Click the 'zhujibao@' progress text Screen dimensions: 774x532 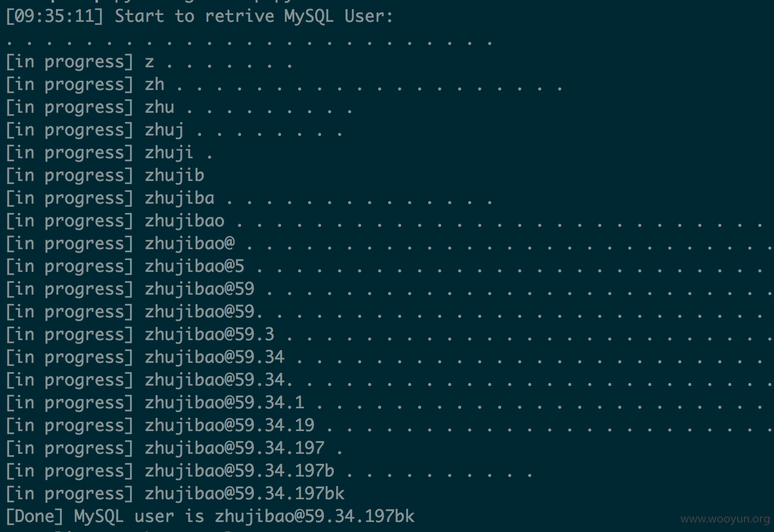pos(190,245)
